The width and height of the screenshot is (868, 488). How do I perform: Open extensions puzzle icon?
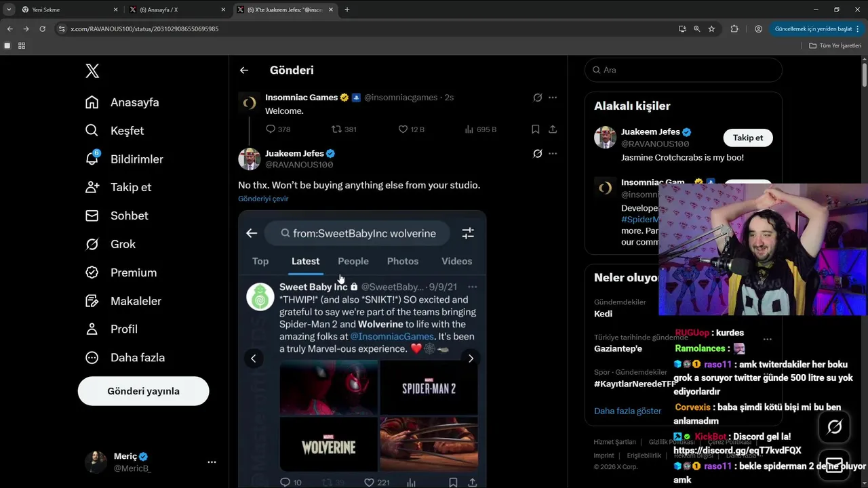pos(734,29)
